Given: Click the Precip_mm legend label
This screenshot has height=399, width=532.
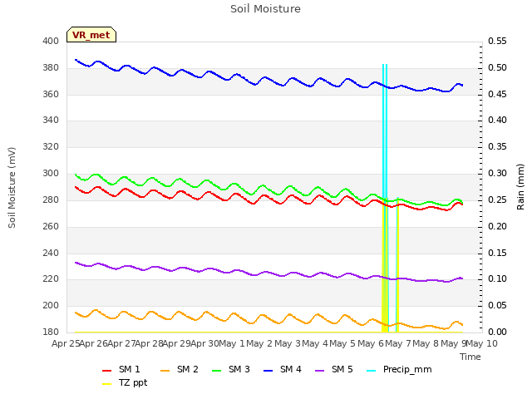Looking at the screenshot, I should click(x=407, y=369).
